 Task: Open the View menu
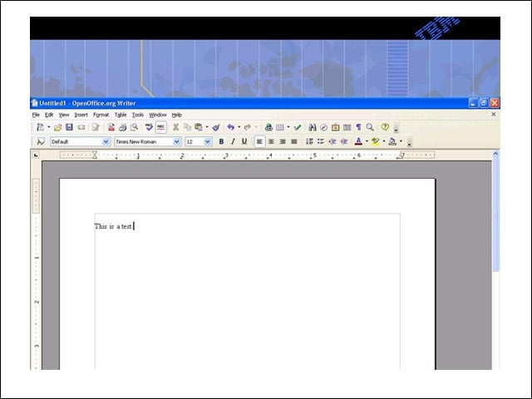pyautogui.click(x=64, y=115)
